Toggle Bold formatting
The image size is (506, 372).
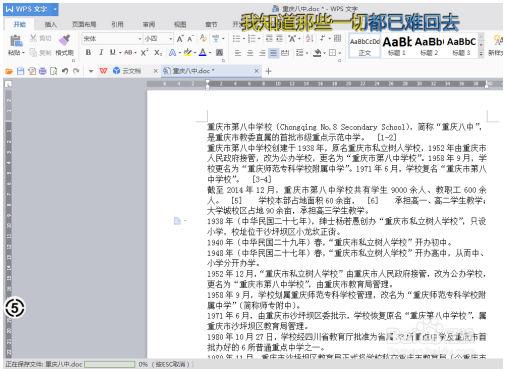click(88, 53)
